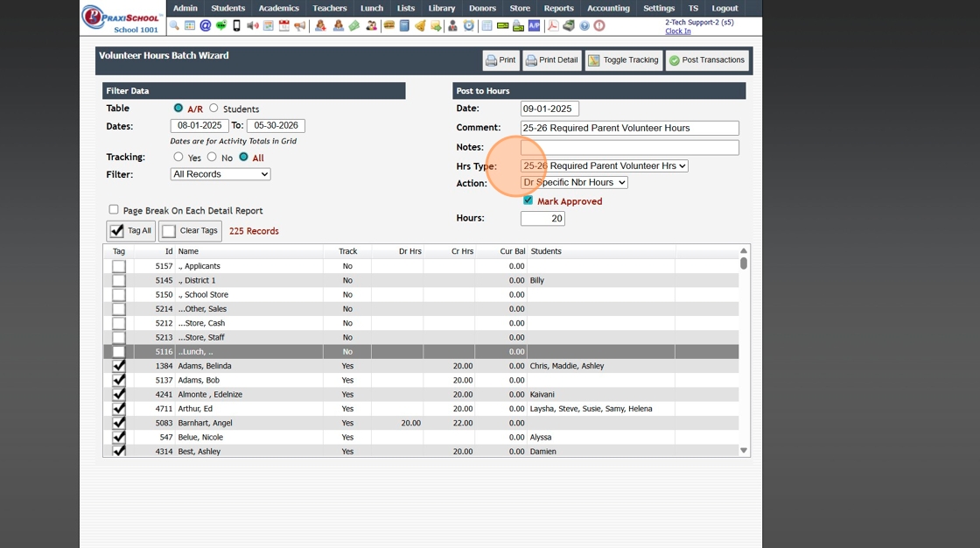Click the Clock In link

click(677, 31)
